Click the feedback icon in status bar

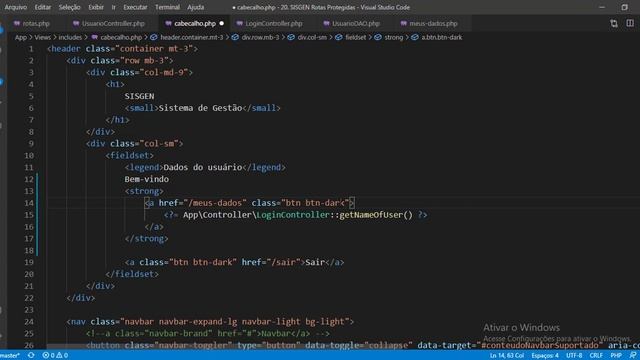[633, 356]
